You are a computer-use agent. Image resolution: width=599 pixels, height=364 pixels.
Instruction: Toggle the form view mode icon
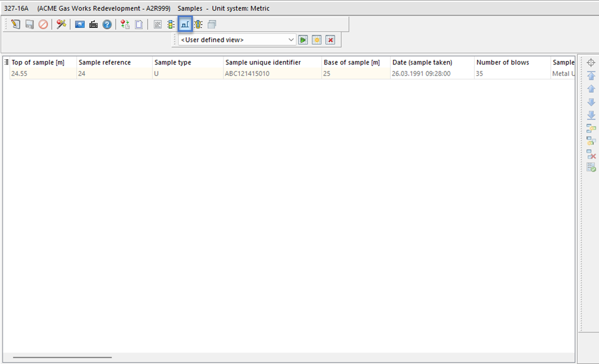[157, 24]
